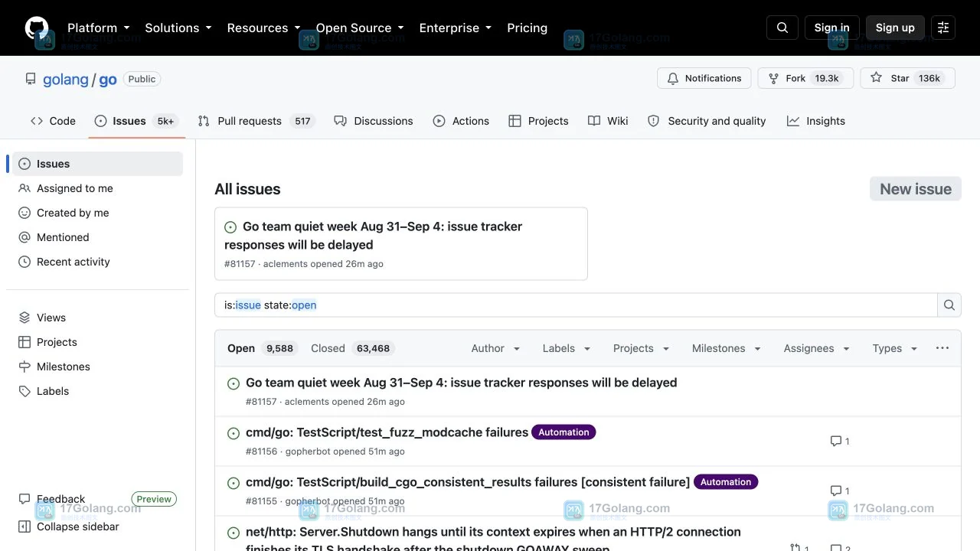Open build_cgo_consistent_results failures issue
This screenshot has width=980, height=551.
[468, 482]
